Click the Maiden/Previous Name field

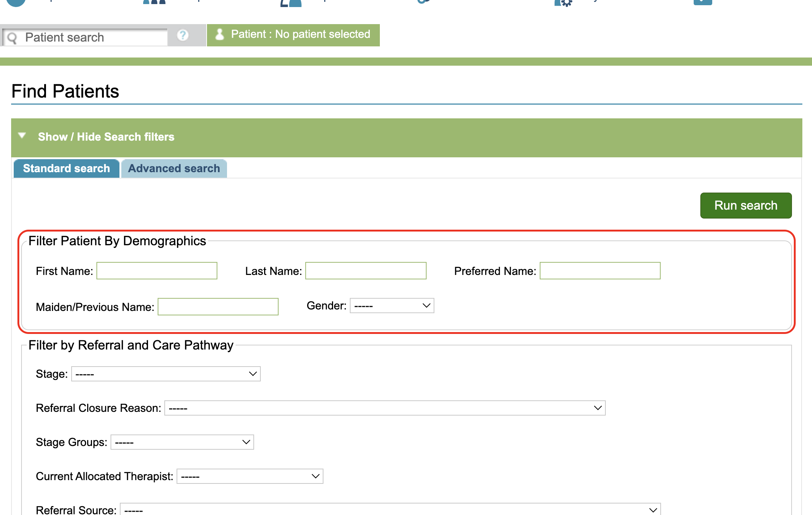[218, 307]
